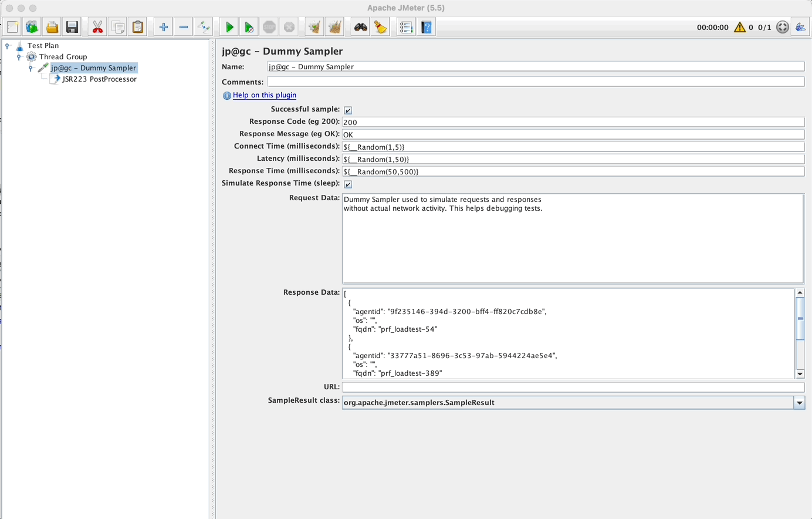Collapse the Test Plan tree node
This screenshot has height=519, width=812.
[x=8, y=45]
